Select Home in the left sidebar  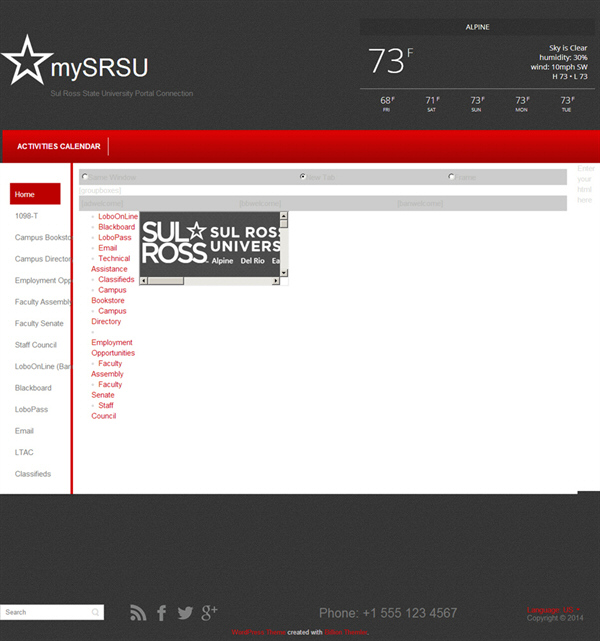35,194
